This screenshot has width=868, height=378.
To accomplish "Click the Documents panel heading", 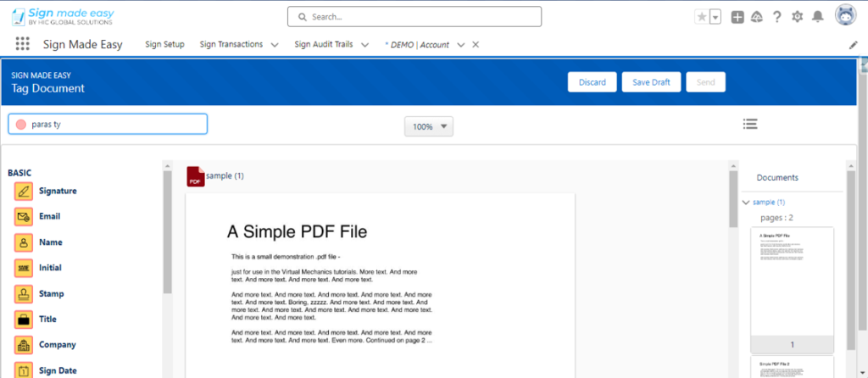I will coord(777,178).
